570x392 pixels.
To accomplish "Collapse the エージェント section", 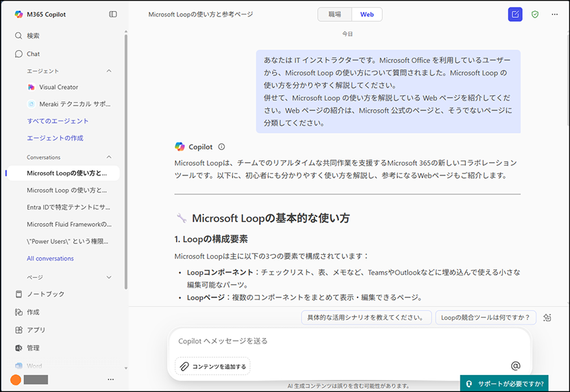I will (109, 71).
